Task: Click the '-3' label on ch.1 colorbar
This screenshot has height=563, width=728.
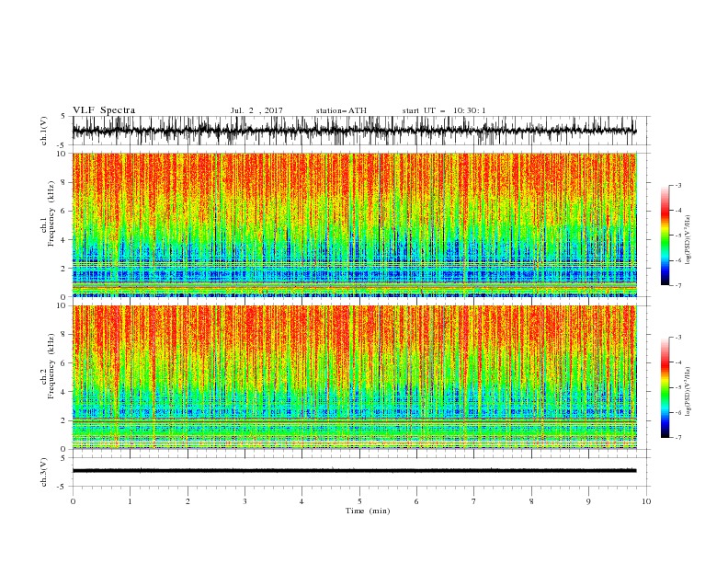Action: point(677,185)
